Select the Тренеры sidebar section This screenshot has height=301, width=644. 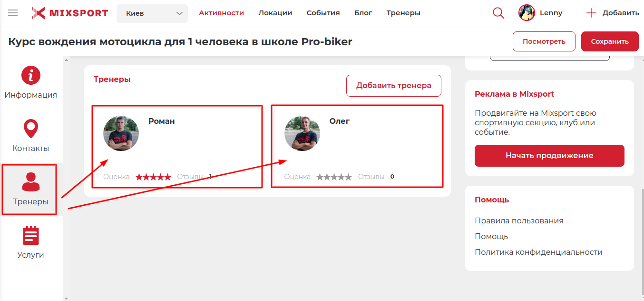(31, 189)
